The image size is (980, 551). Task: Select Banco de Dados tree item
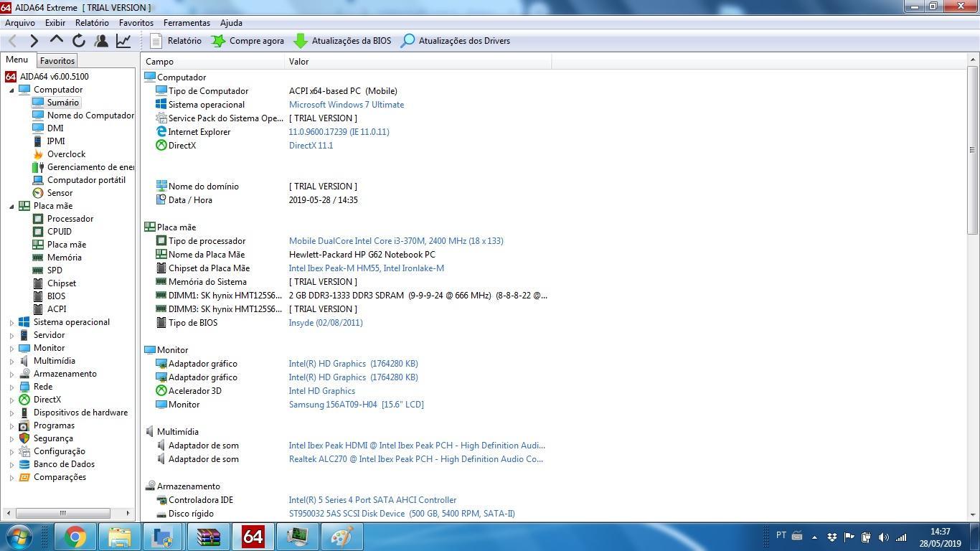coord(64,464)
